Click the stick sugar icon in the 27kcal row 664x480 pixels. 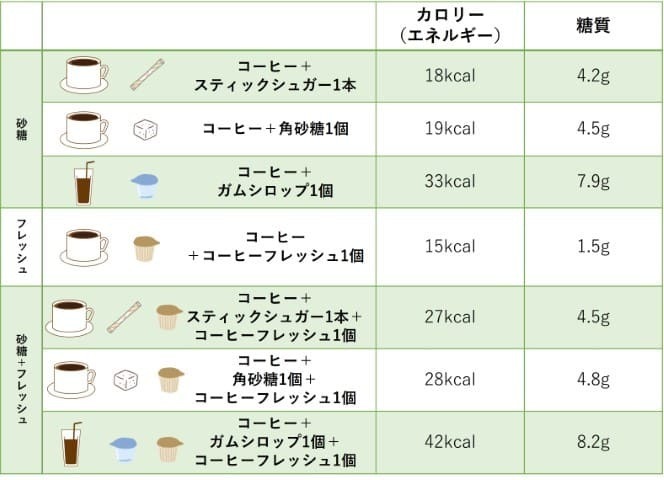[x=125, y=317]
